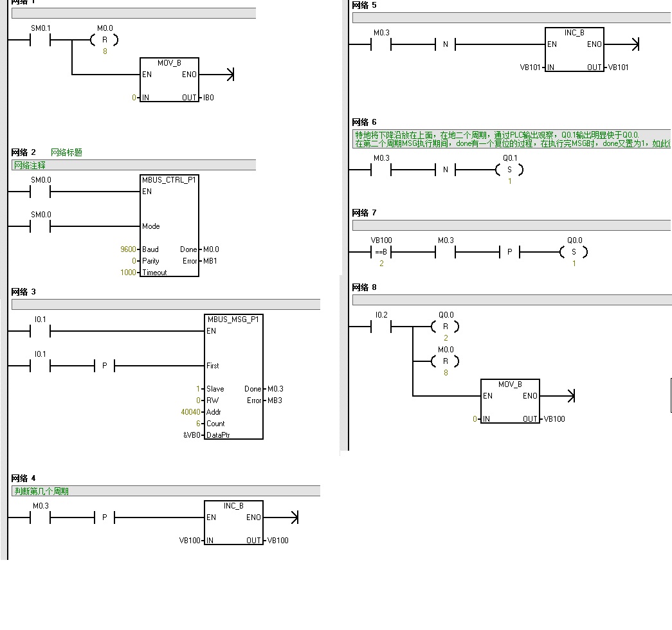The width and height of the screenshot is (672, 630).
Task: Select the Q0.0 reset coil in network 8
Action: [x=445, y=327]
